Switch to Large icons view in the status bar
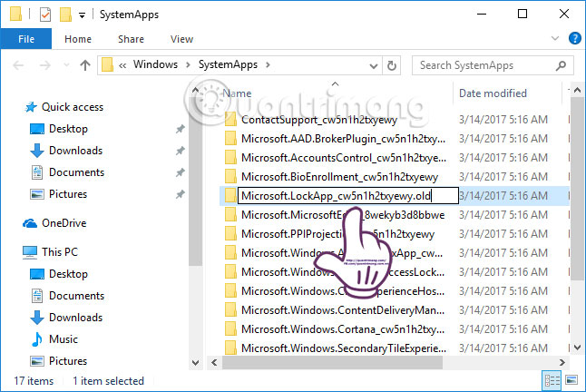586x392 pixels. 571,381
